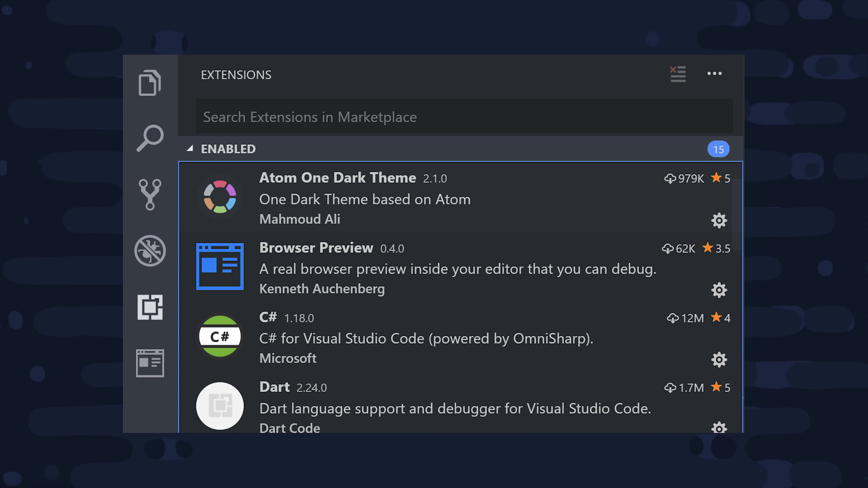The height and width of the screenshot is (488, 868).
Task: Collapse the ENABLED section triangle
Action: (x=190, y=148)
